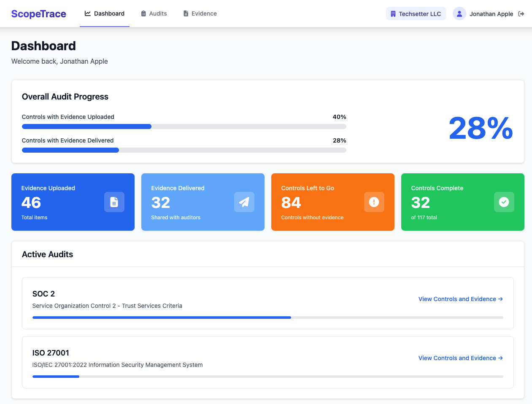
Task: Click the SOC 2 progress bar
Action: click(267, 318)
